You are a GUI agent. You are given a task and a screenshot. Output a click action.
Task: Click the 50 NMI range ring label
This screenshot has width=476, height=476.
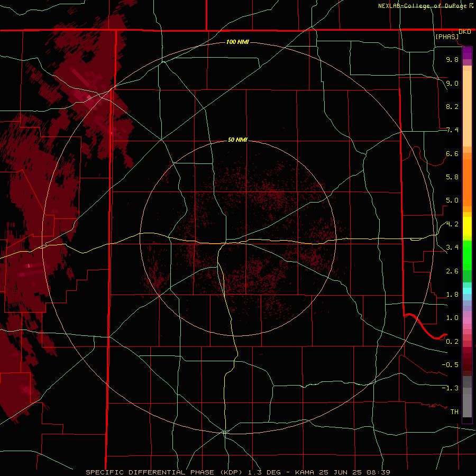[237, 140]
